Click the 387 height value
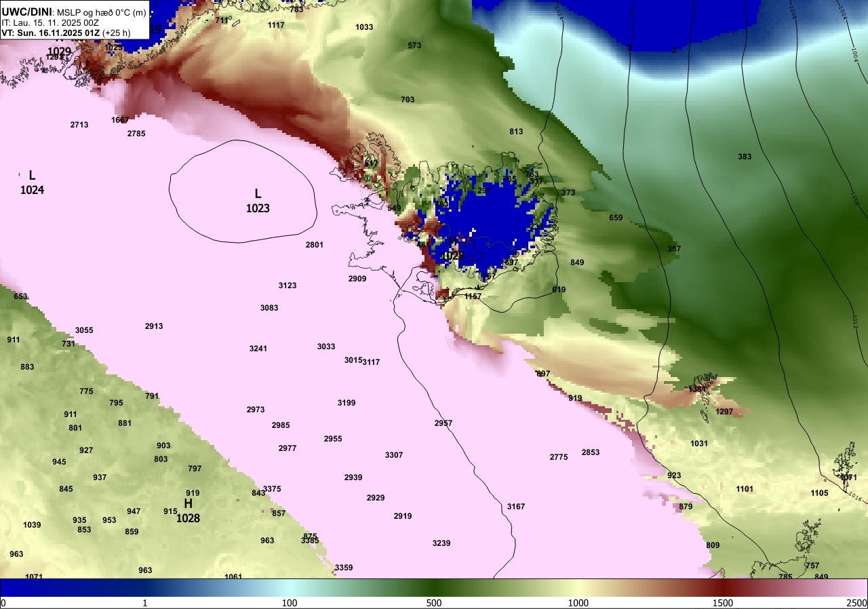Viewport: 868px width, 609px height. click(674, 249)
